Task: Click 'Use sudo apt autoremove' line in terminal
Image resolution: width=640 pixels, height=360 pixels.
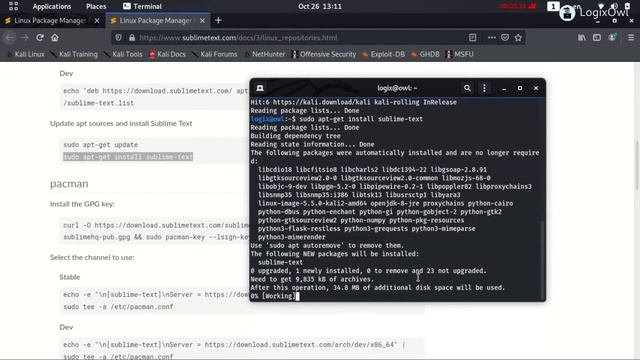Action: tap(327, 246)
